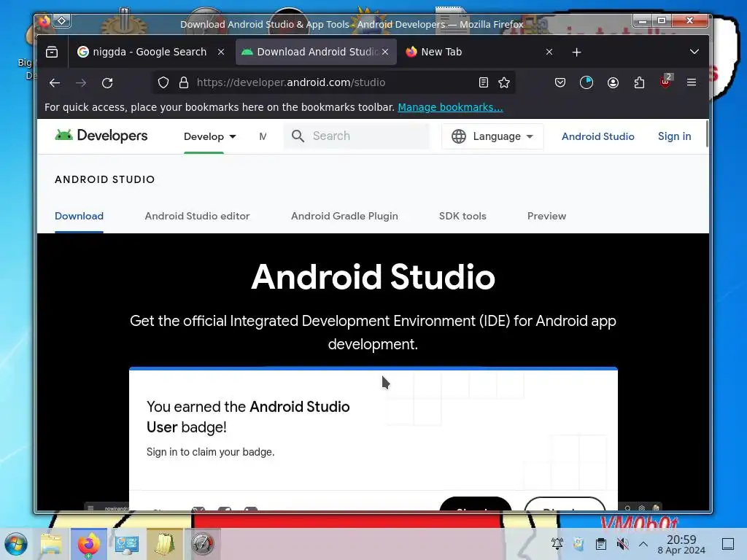The height and width of the screenshot is (560, 747).
Task: Close the New Tab tab
Action: point(549,52)
